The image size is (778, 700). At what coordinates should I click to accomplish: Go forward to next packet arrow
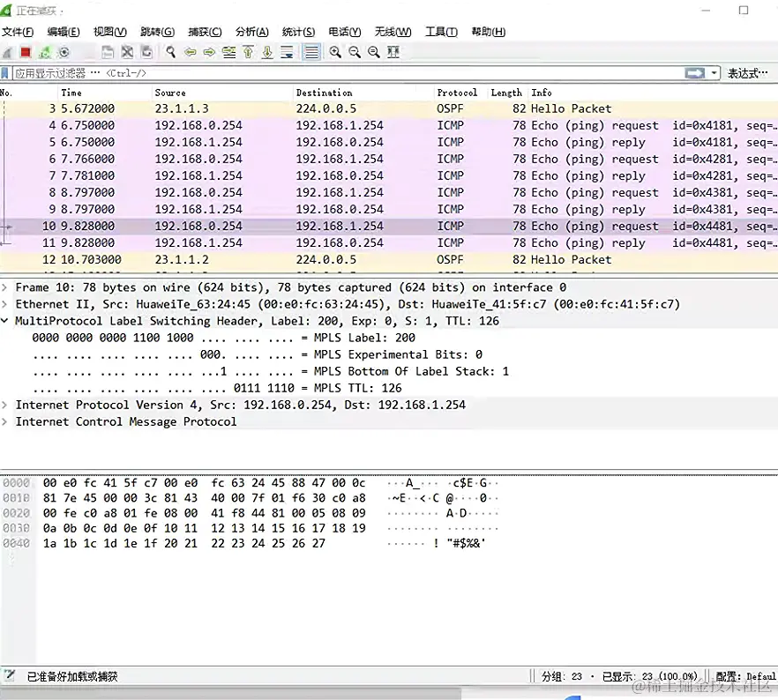point(209,52)
